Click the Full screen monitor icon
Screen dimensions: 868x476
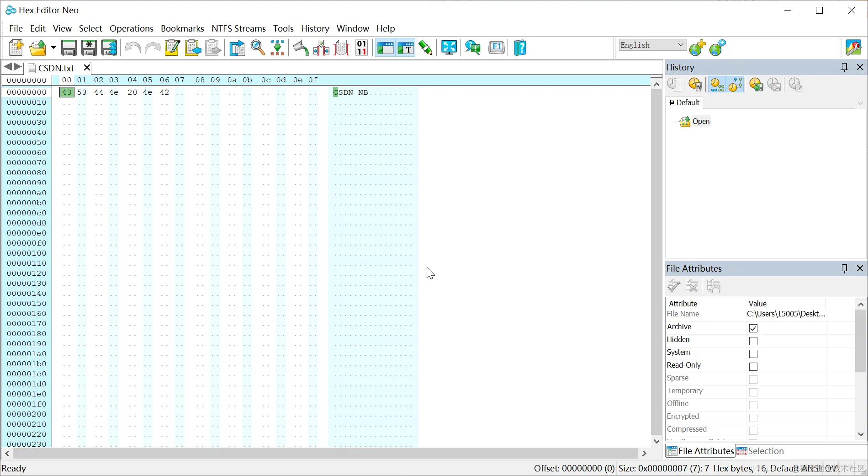click(449, 48)
